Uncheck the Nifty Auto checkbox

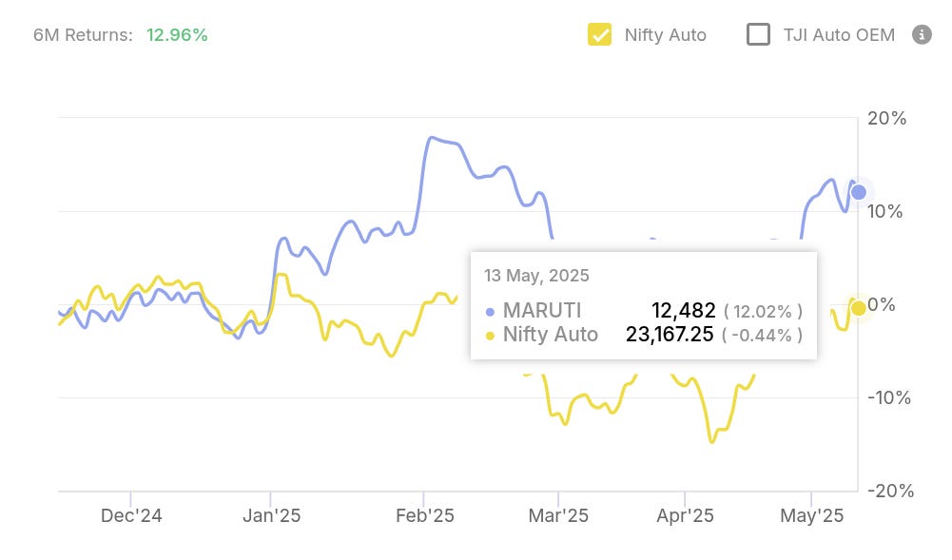pos(599,35)
